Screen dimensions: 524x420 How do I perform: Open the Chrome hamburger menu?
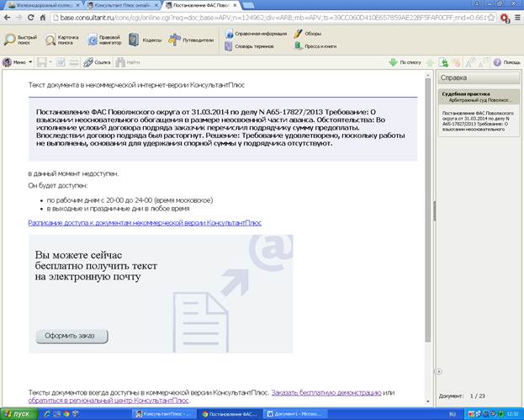tap(517, 18)
